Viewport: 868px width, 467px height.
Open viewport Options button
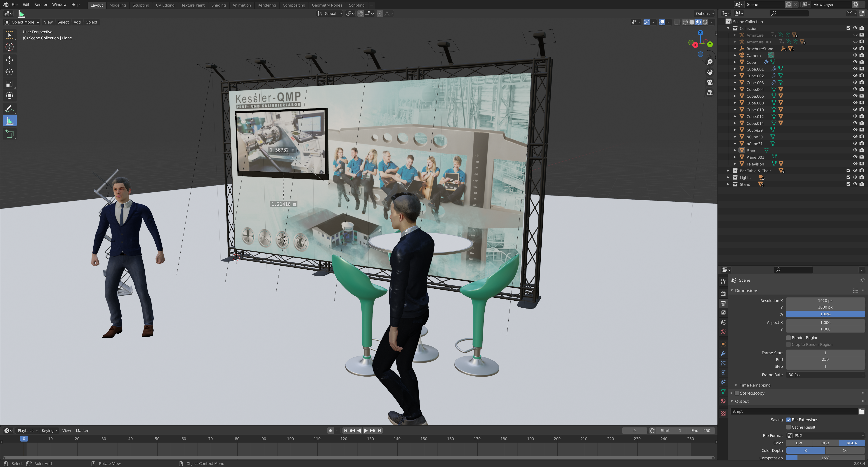click(705, 14)
